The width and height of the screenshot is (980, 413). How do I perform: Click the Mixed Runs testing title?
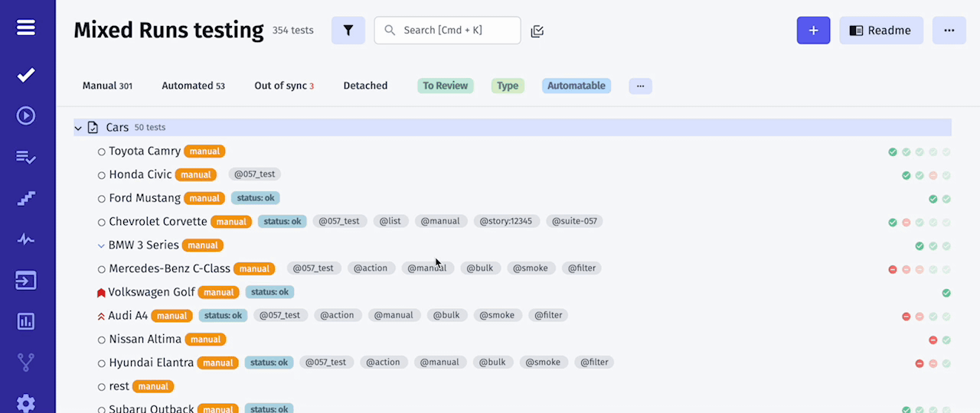tap(168, 30)
